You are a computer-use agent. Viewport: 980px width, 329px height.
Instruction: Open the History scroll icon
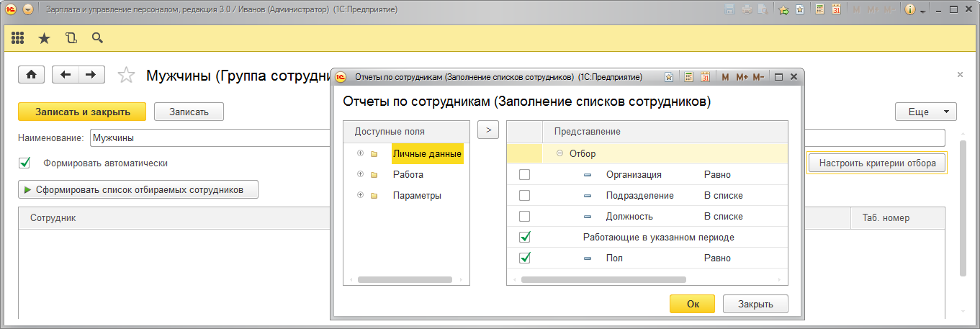pyautogui.click(x=71, y=38)
